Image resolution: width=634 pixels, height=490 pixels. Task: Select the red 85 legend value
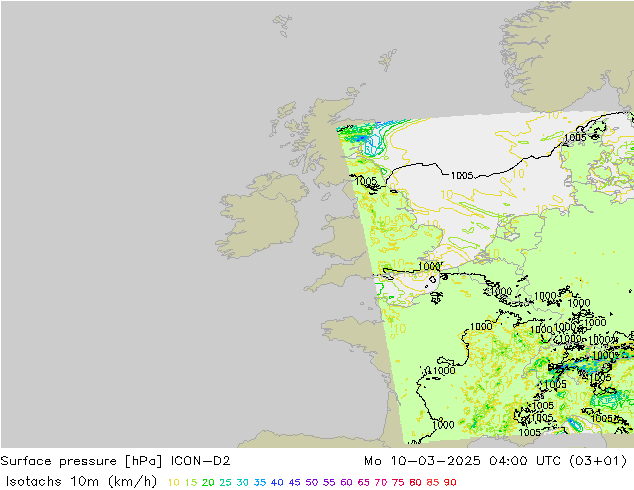[x=433, y=482]
